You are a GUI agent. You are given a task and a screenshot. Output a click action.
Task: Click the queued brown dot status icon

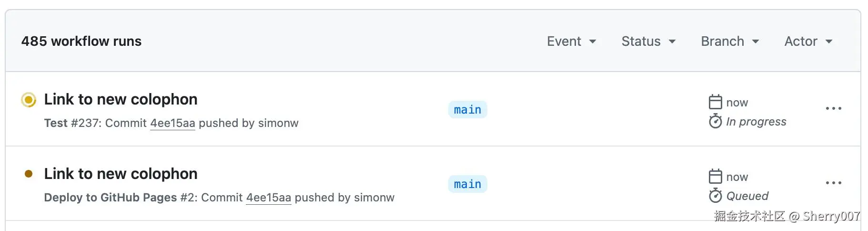pos(29,174)
